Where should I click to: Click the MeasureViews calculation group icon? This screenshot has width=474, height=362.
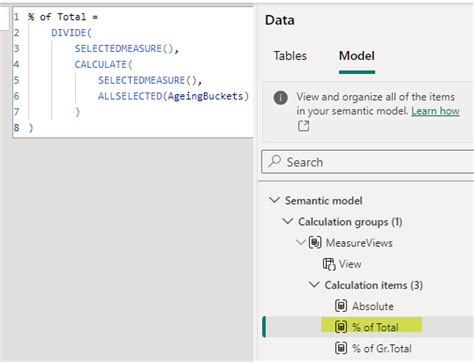click(x=315, y=242)
